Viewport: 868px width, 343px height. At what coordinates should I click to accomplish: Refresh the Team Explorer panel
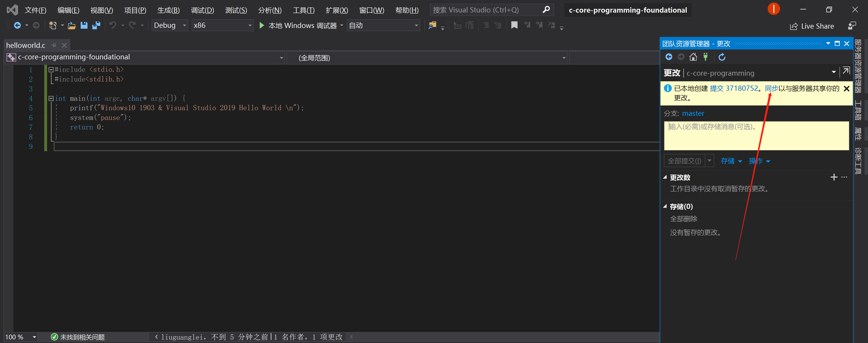coord(722,57)
